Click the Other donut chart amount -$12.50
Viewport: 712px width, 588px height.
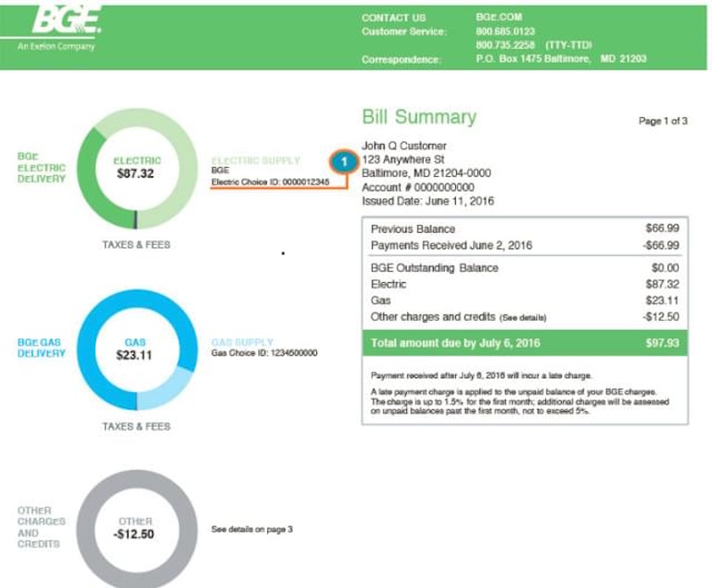133,534
